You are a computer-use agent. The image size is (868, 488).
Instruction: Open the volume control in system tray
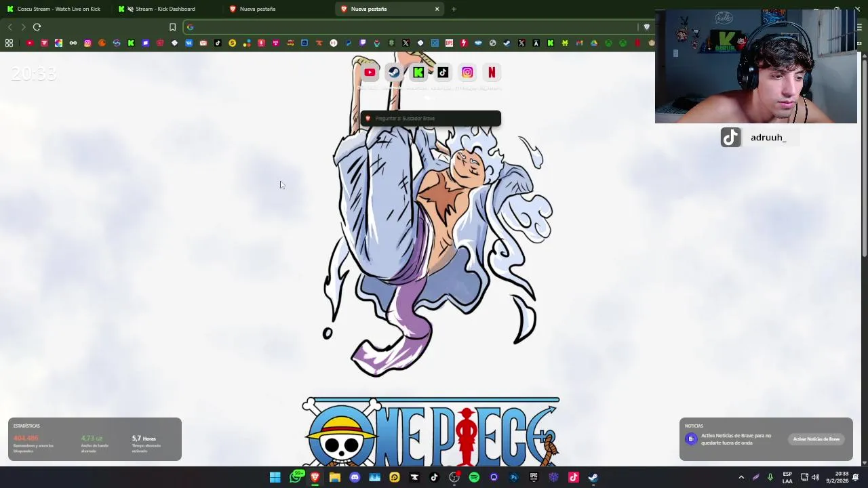[815, 477]
